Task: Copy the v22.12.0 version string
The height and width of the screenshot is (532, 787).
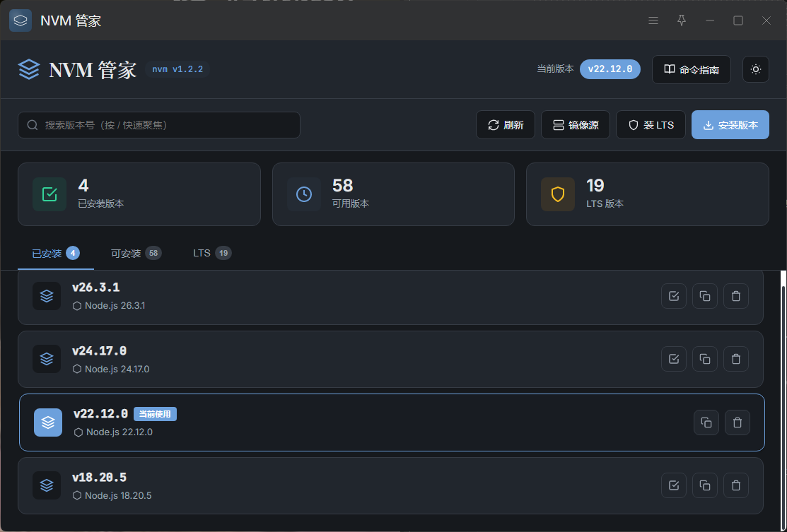Action: 706,422
